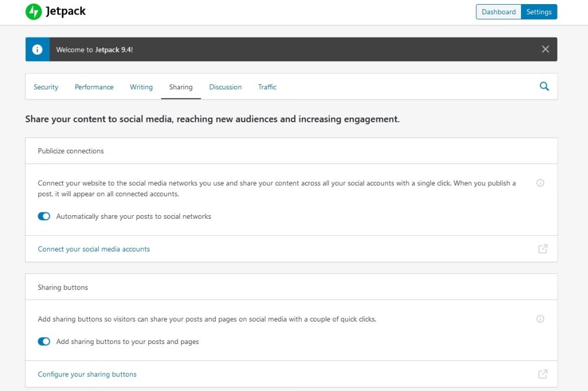Image resolution: width=588 pixels, height=391 pixels.
Task: Switch to the Performance tab
Action: point(93,87)
